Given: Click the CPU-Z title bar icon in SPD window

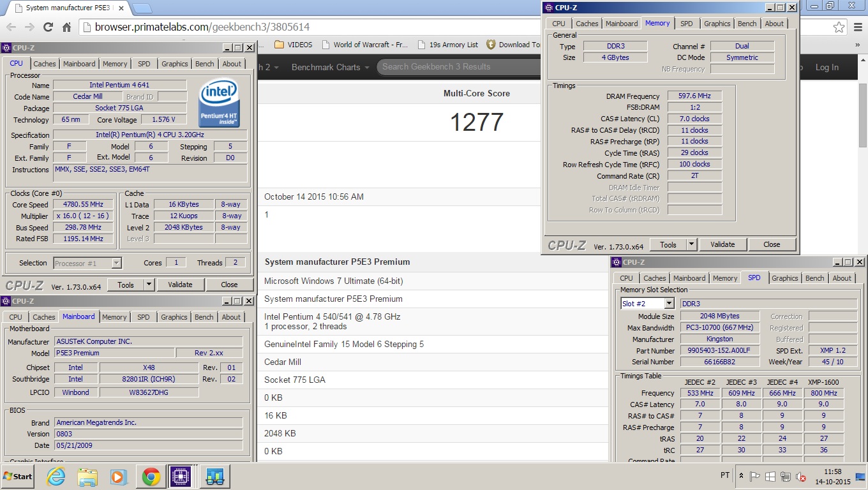Looking at the screenshot, I should tap(617, 262).
